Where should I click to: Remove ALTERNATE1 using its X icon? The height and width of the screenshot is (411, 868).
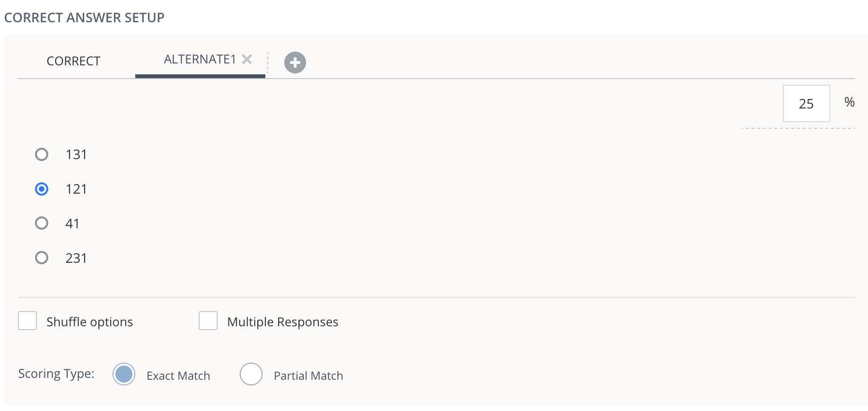click(x=246, y=59)
